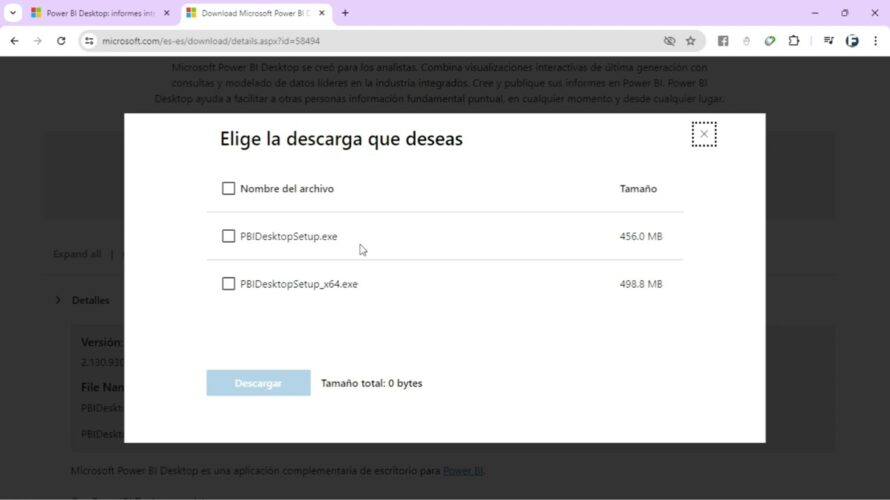Go back to the previous page
The height and width of the screenshot is (500, 890).
tap(14, 41)
